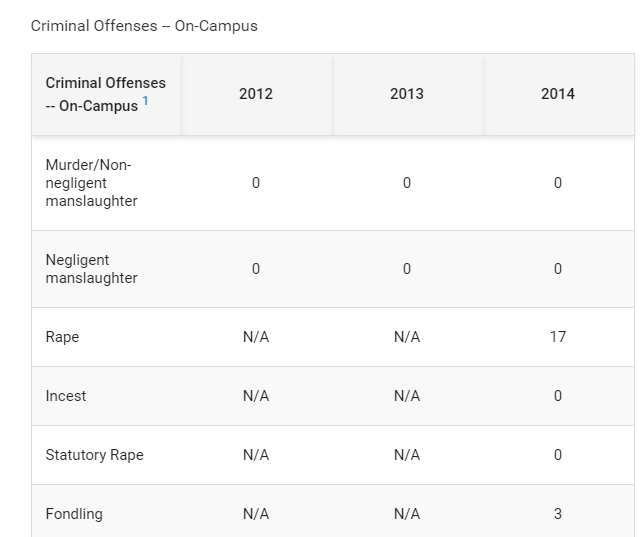Select the Fondling 2012 N/A cell
640x537 pixels.
tap(256, 514)
